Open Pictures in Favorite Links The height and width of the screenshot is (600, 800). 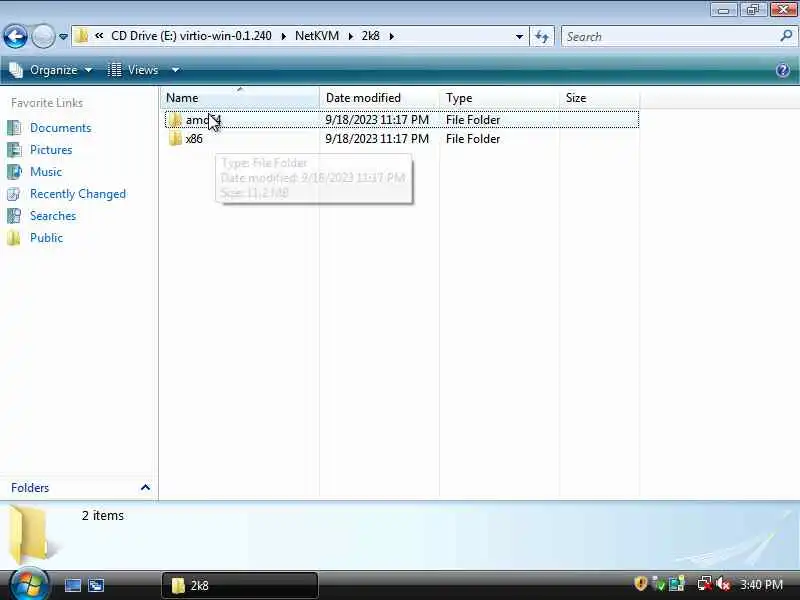51,149
